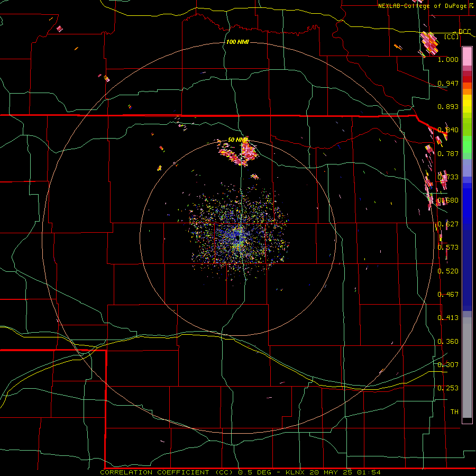Click the 0.840 scale value
This screenshot has width=476, height=476.
(448, 130)
